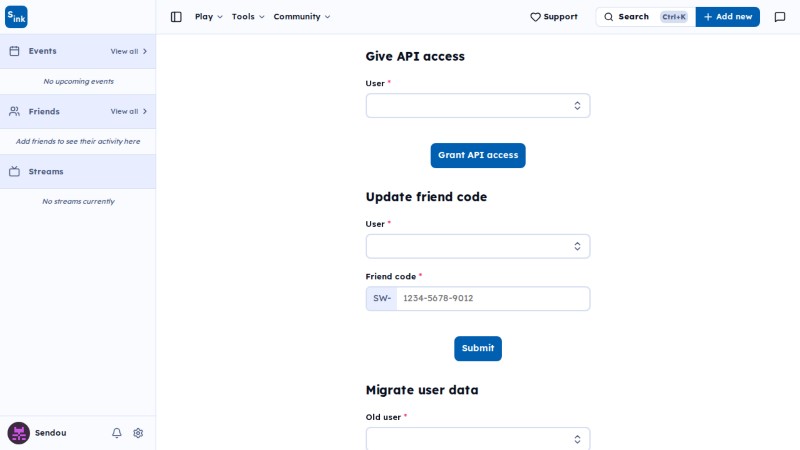The height and width of the screenshot is (450, 800).
Task: Click the Events heading label
Action: click(x=42, y=51)
